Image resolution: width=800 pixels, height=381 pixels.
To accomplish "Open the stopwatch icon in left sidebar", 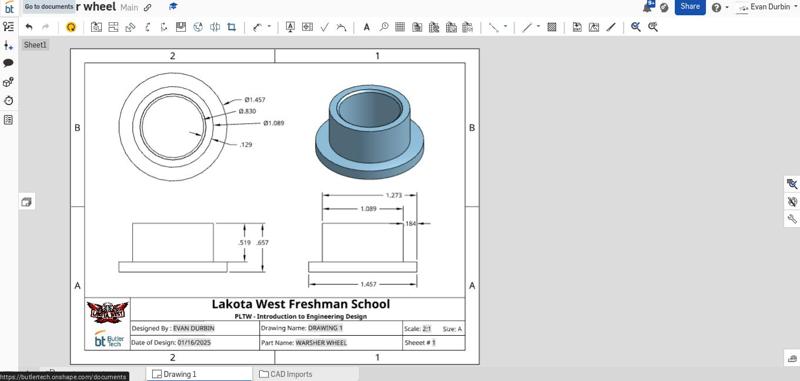I will pos(8,101).
